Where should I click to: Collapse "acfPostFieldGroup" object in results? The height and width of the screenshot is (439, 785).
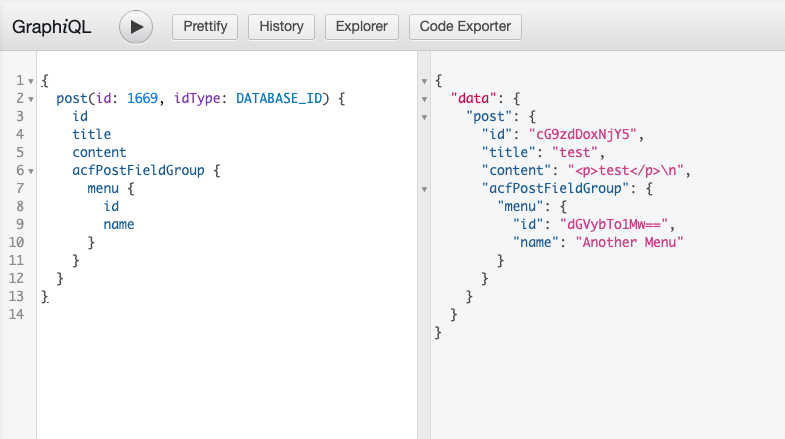click(x=424, y=189)
